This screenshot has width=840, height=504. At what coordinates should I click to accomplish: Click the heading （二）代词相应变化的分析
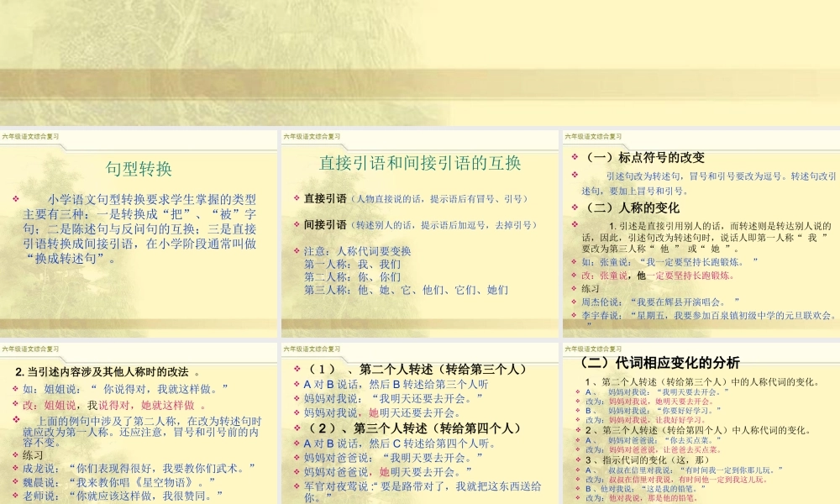coord(659,363)
